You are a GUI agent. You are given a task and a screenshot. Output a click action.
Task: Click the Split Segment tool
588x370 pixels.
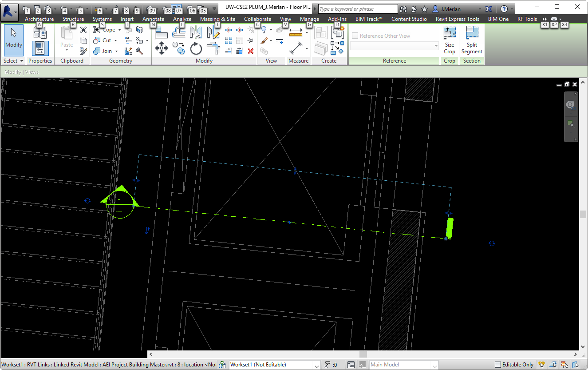pyautogui.click(x=472, y=40)
